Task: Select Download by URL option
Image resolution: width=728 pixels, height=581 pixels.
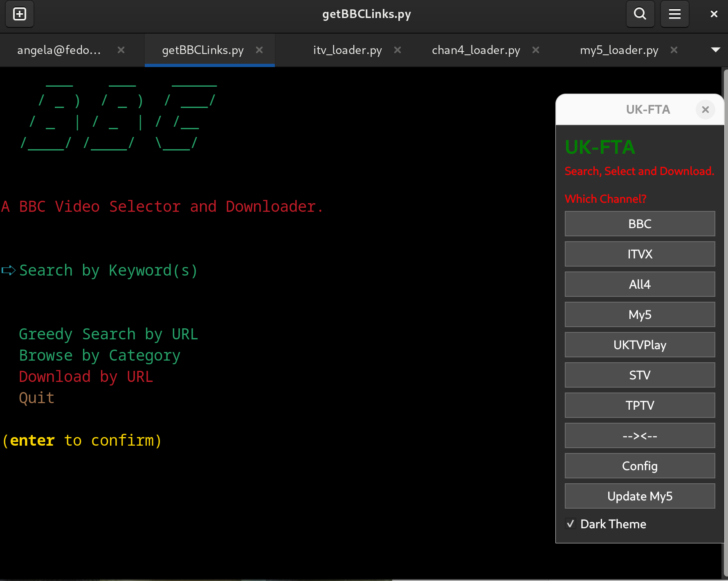Action: [86, 377]
